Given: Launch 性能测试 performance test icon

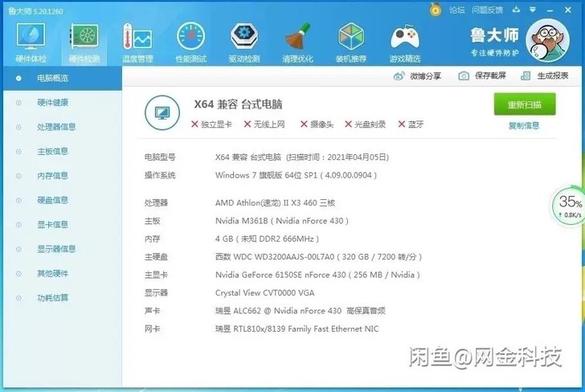Looking at the screenshot, I should tap(190, 42).
